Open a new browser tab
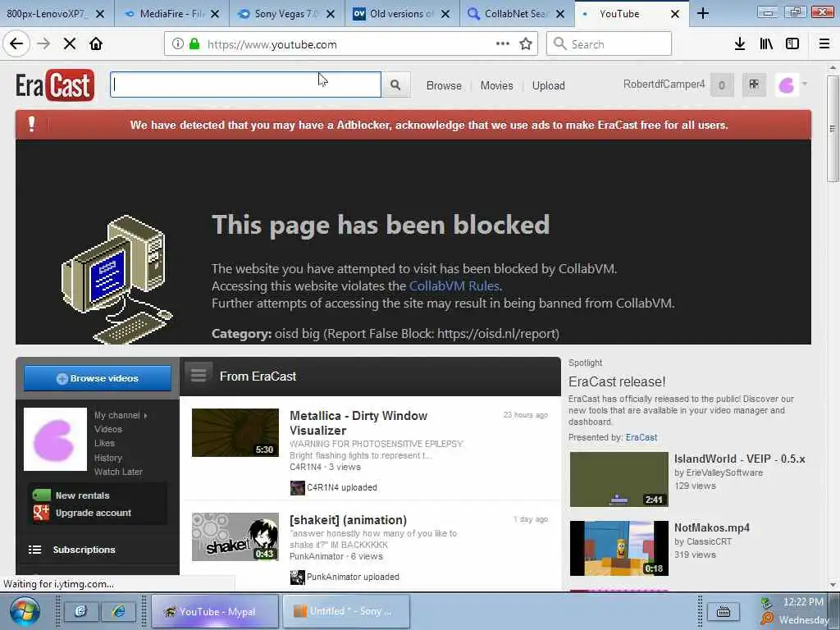The height and width of the screenshot is (630, 840). pos(703,13)
